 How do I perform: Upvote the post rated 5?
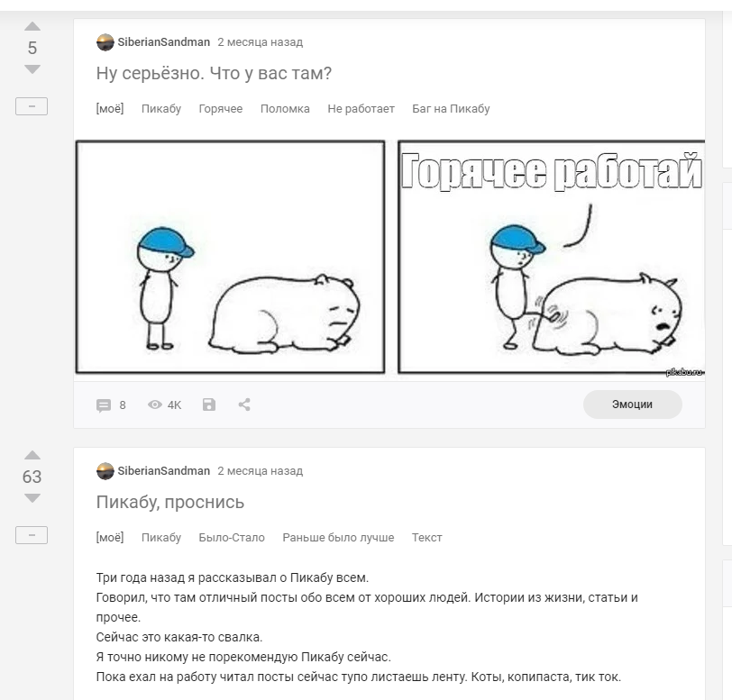coord(32,27)
